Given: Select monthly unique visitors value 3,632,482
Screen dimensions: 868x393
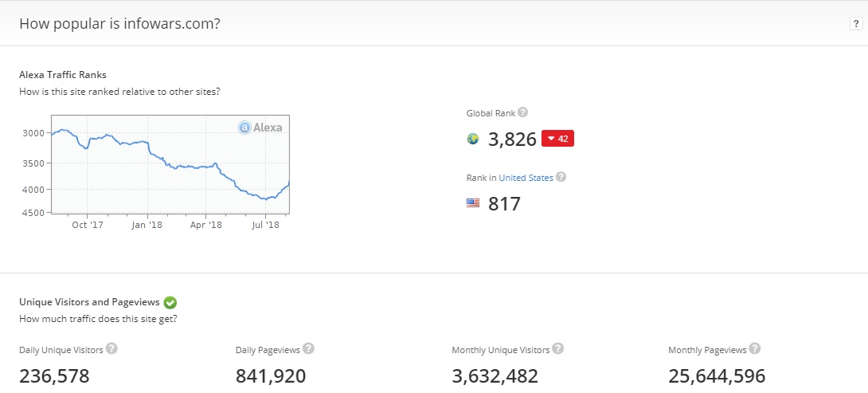Looking at the screenshot, I should (495, 375).
